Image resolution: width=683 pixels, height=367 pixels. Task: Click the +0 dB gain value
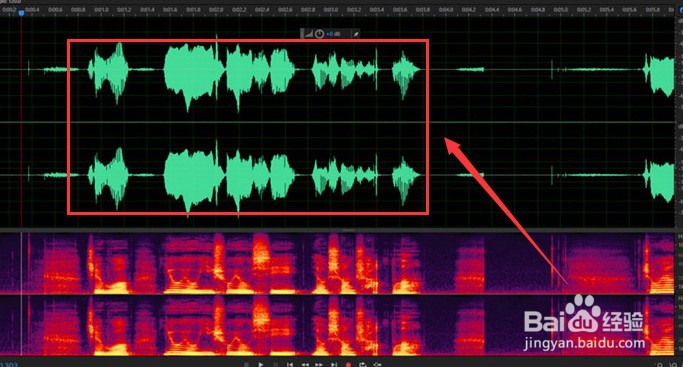pos(334,34)
